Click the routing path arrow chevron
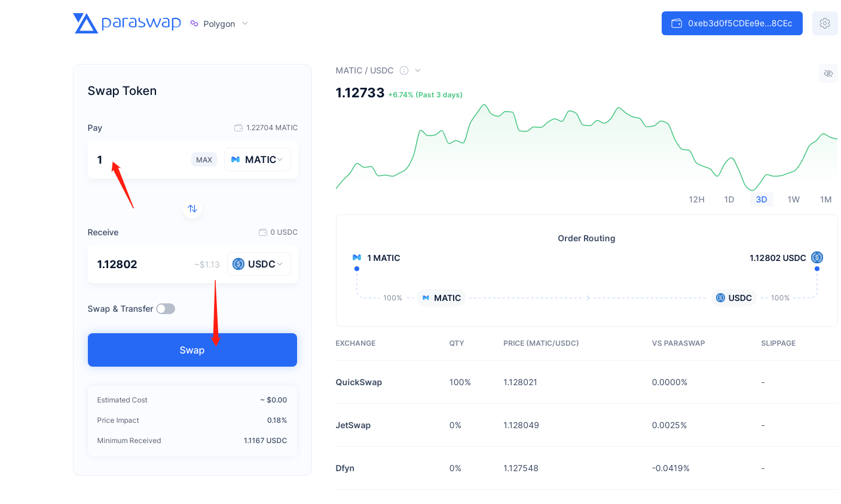Image resolution: width=841 pixels, height=504 pixels. pos(588,297)
